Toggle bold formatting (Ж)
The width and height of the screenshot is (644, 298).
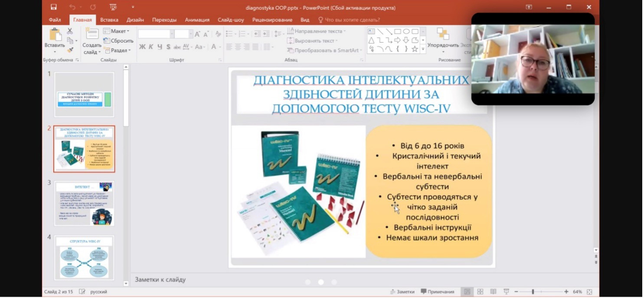pyautogui.click(x=142, y=47)
